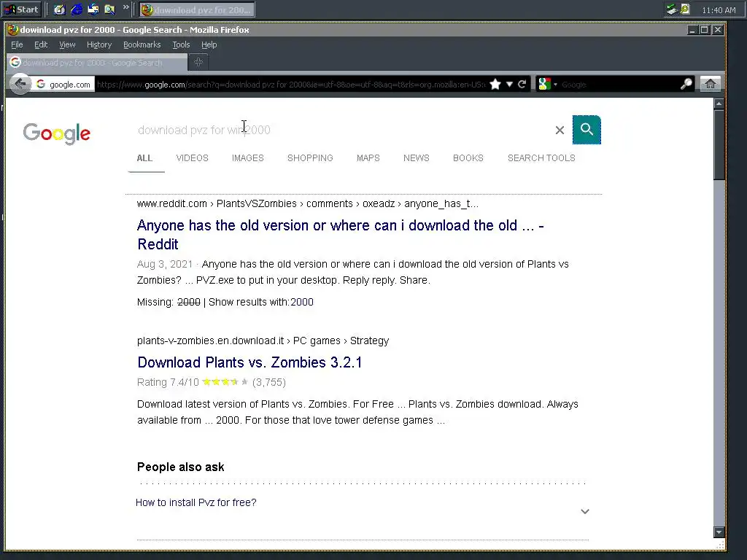Open SEARCH TOOLS options
The image size is (747, 560).
click(542, 158)
